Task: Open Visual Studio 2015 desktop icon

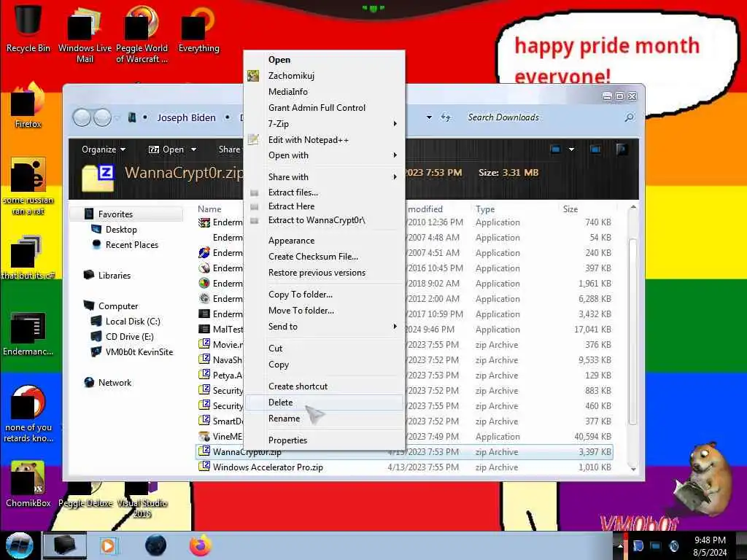Action: 142,500
